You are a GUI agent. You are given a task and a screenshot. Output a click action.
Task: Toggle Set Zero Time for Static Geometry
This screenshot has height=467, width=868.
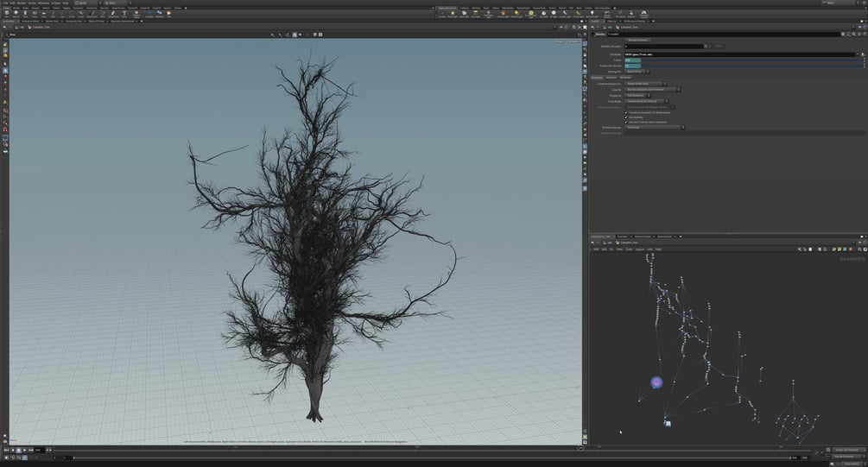coord(626,123)
